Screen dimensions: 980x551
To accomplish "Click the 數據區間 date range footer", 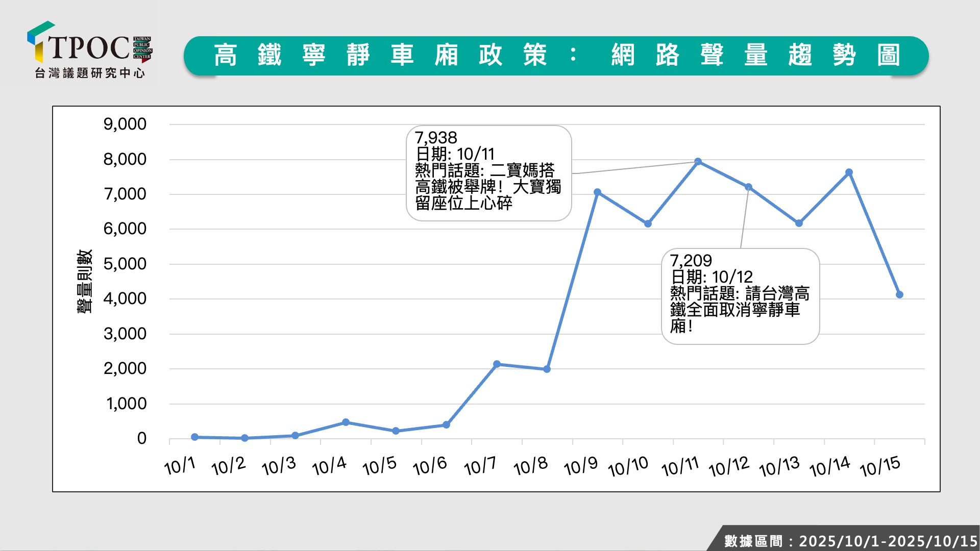I will pos(849,541).
